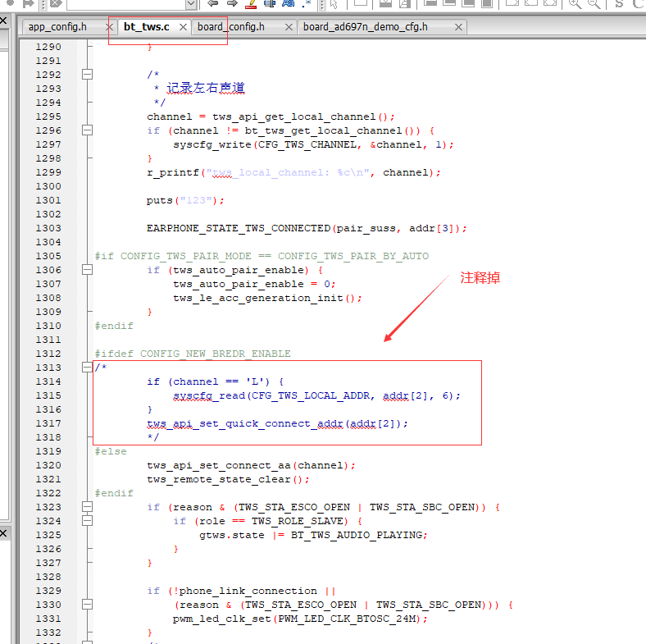Close the lower left panel with X
Screen dimensions: 646x644
click(3, 533)
